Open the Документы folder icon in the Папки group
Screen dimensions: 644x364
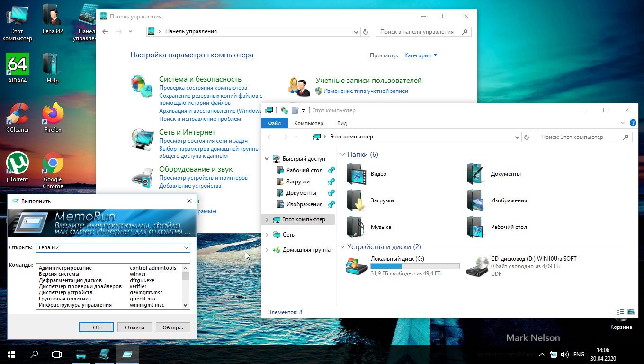coord(476,174)
